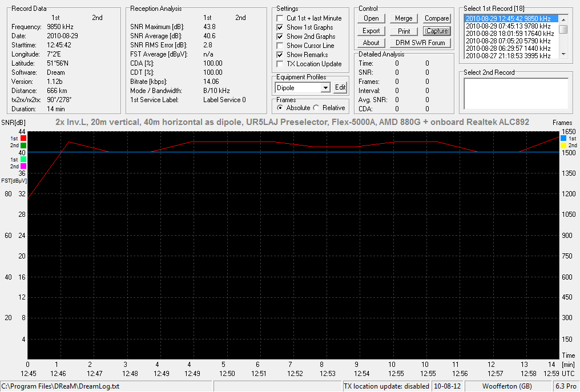
Task: Select the Absolute frames radio button
Action: 280,108
